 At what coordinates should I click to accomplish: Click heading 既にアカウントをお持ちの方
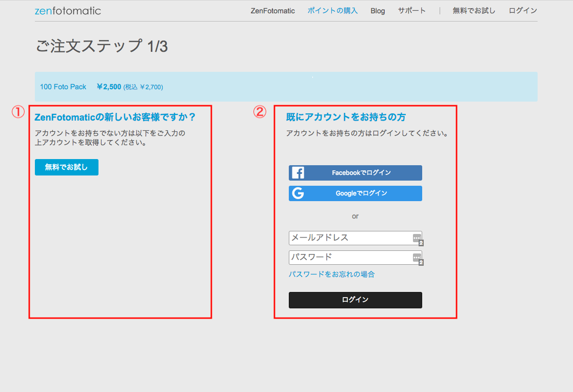tap(346, 117)
